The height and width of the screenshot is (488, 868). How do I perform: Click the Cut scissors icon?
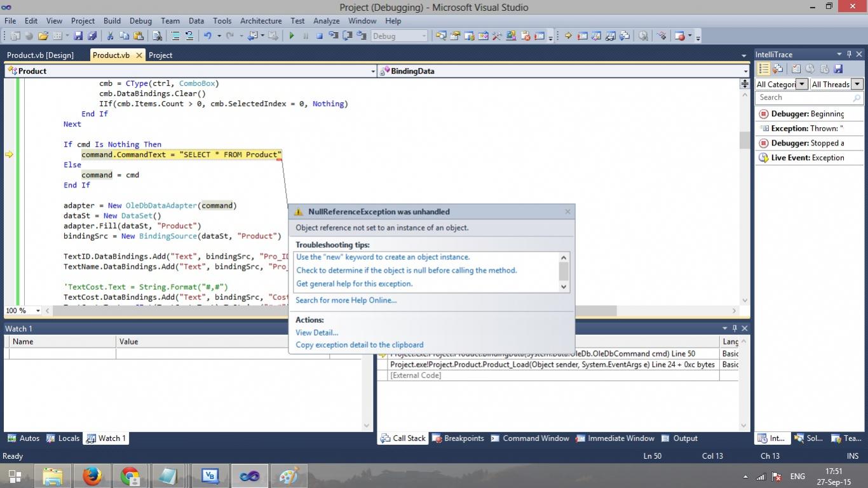[110, 36]
